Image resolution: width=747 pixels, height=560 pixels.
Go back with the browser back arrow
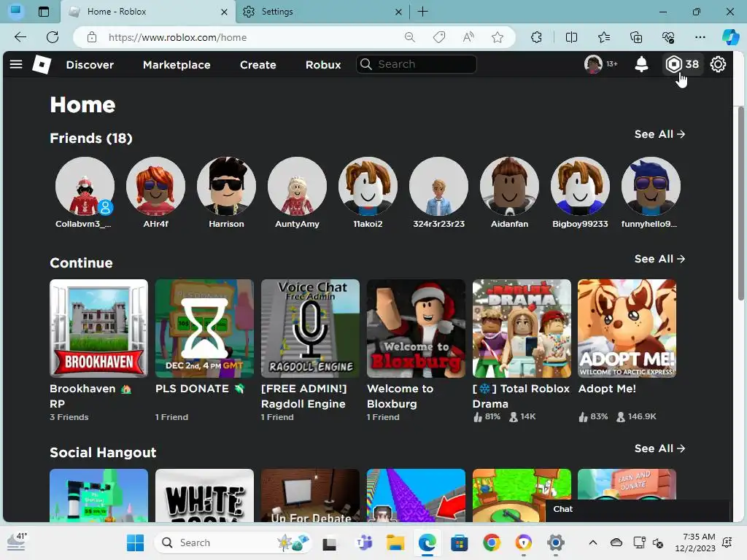coord(20,37)
